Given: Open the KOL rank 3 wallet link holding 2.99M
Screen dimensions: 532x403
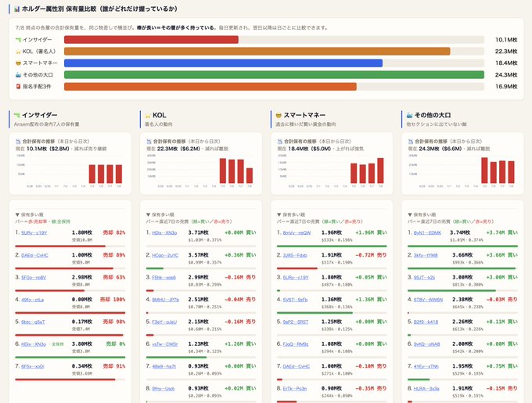Looking at the screenshot, I should [x=164, y=278].
